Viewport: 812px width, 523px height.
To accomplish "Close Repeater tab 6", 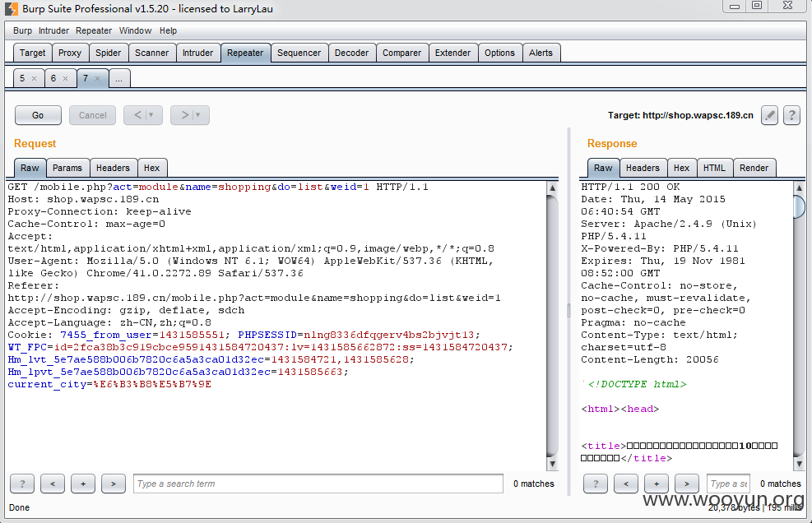I will point(65,79).
